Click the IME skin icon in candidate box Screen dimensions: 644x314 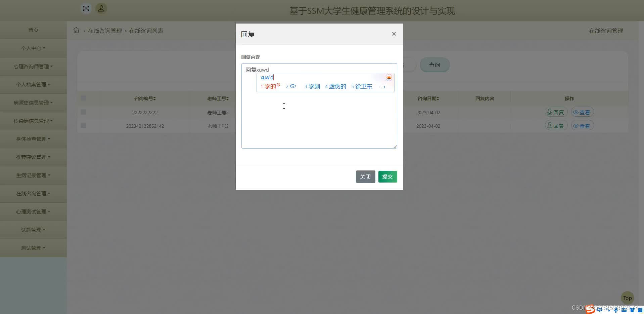click(x=389, y=78)
